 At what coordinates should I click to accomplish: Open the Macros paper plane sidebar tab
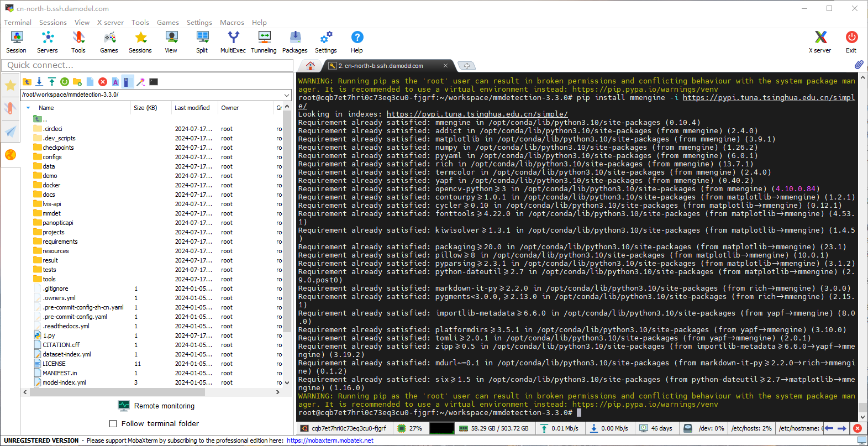click(x=10, y=131)
